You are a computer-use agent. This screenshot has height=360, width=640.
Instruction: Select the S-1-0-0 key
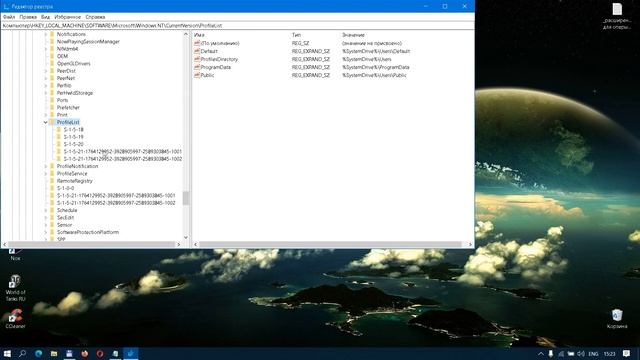point(65,188)
